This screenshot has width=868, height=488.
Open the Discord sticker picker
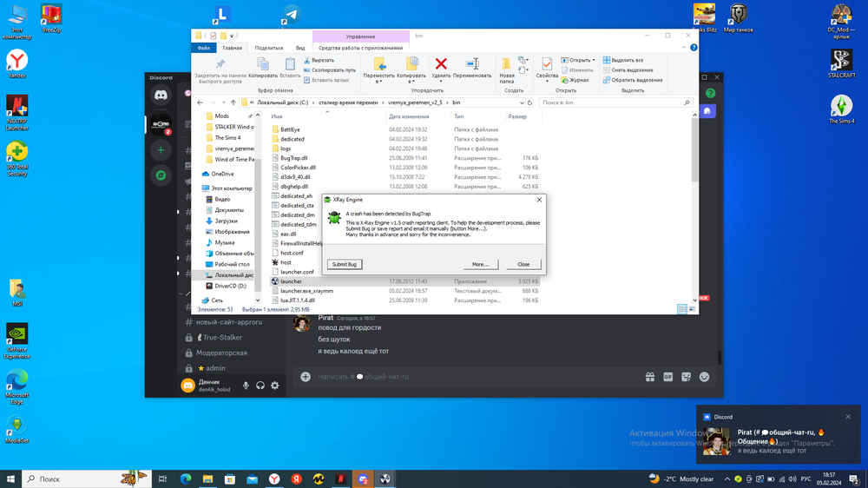point(687,377)
